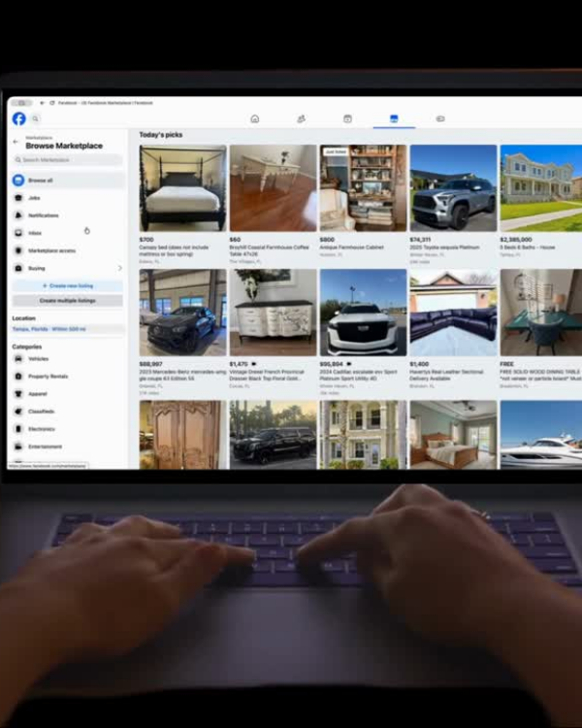Select Browse all in the sidebar

(x=68, y=181)
